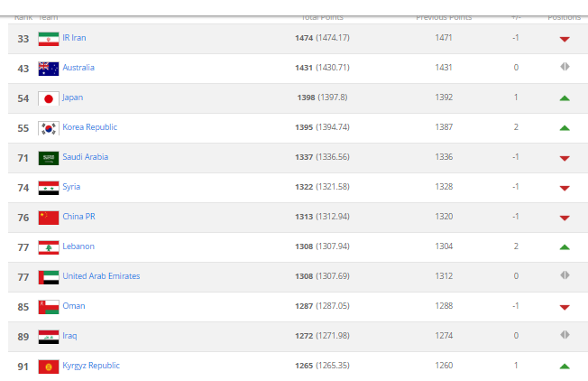Click the IR Iran flag icon
This screenshot has height=381, width=588.
[48, 38]
